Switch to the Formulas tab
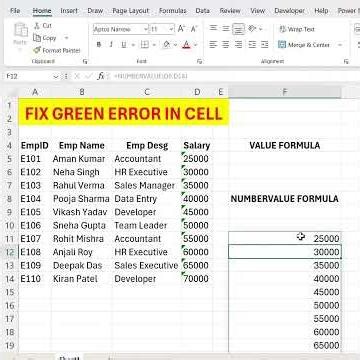Screen dimensions: 360x360 click(173, 11)
